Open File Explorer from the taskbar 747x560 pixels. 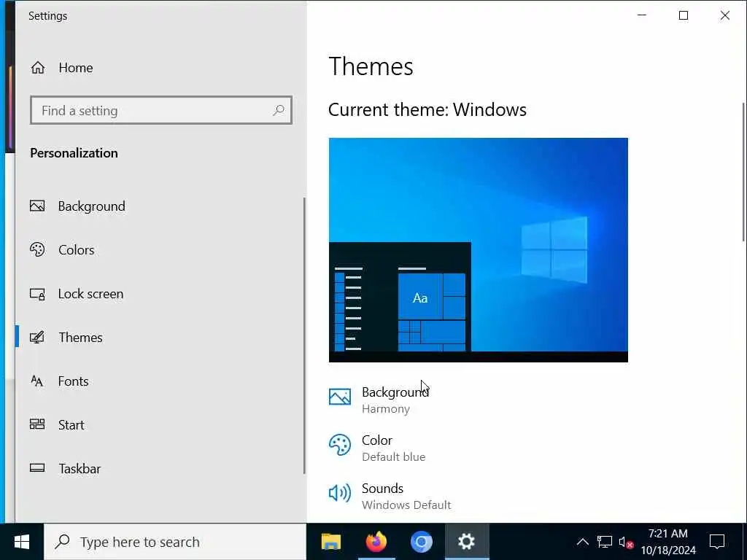pyautogui.click(x=331, y=542)
